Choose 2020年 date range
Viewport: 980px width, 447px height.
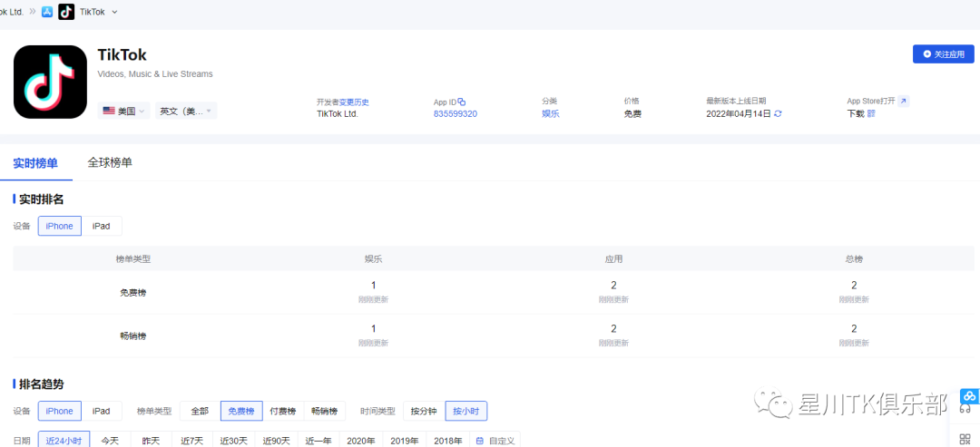(x=361, y=440)
